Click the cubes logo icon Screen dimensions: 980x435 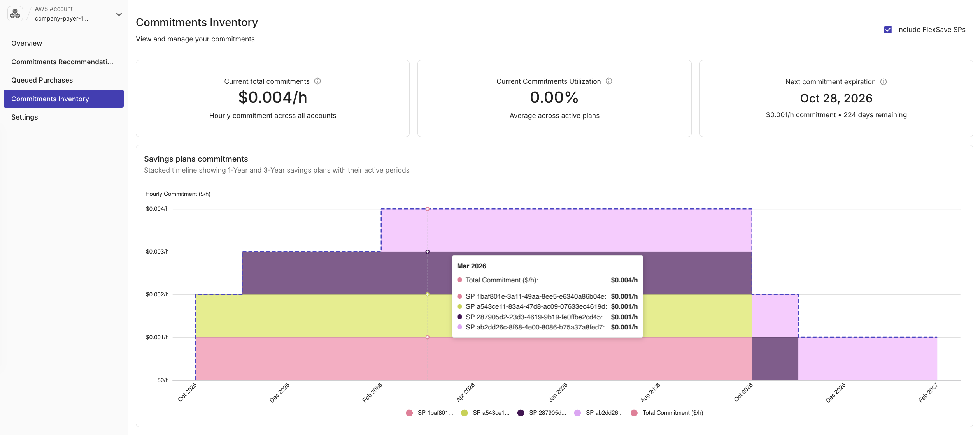click(15, 14)
